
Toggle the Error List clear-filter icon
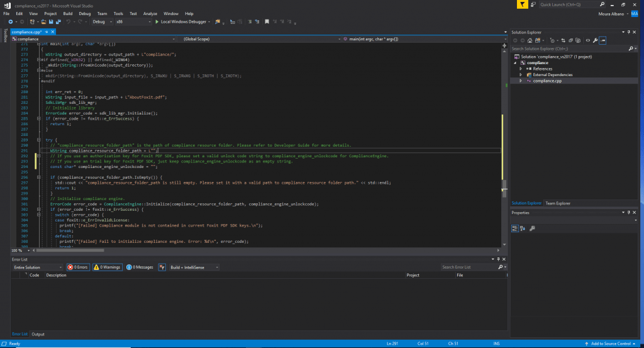coord(162,267)
